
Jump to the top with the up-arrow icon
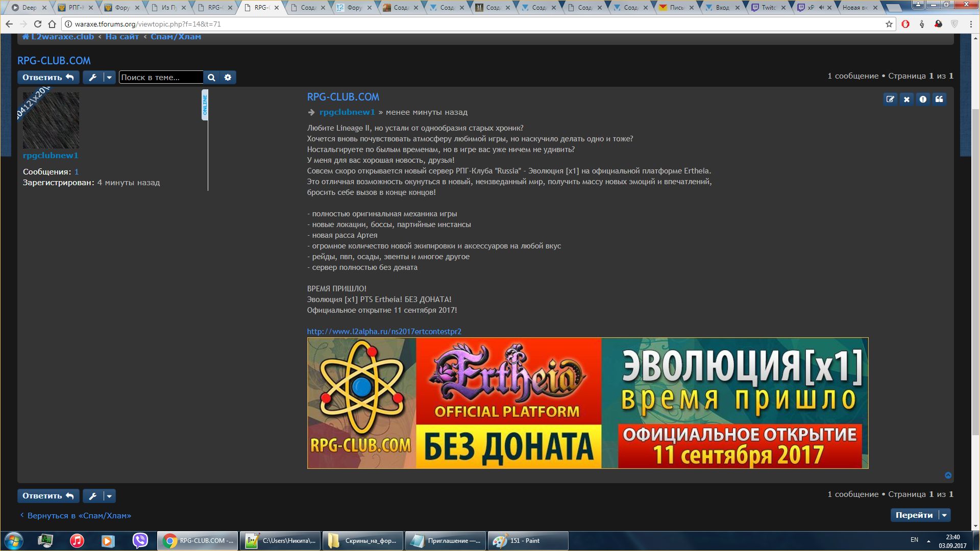(948, 475)
